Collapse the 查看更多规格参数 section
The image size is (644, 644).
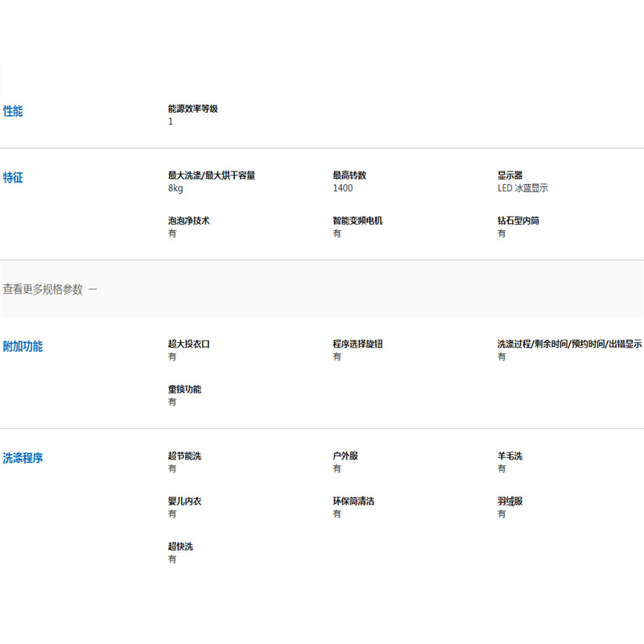coord(50,289)
